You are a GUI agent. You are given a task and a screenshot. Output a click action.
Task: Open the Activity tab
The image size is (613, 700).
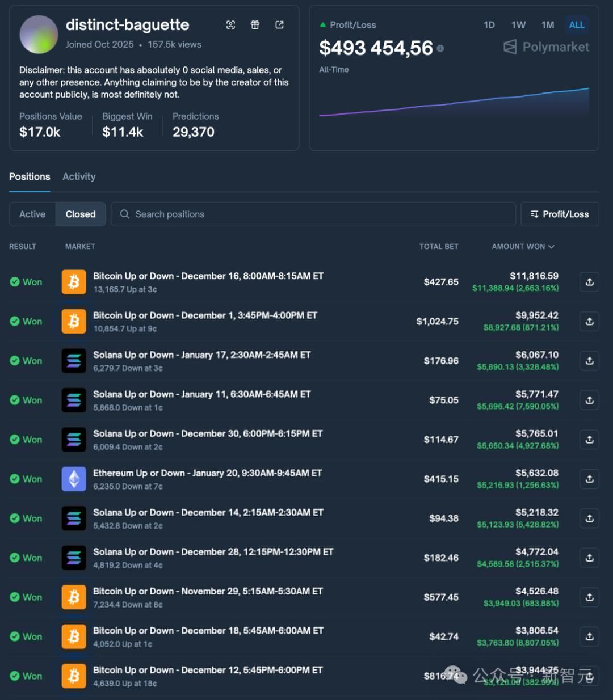pyautogui.click(x=79, y=177)
